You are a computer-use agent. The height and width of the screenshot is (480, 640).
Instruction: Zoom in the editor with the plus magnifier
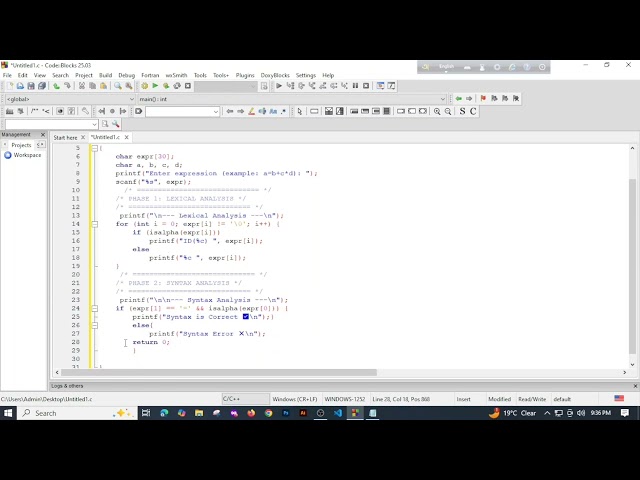click(x=437, y=111)
